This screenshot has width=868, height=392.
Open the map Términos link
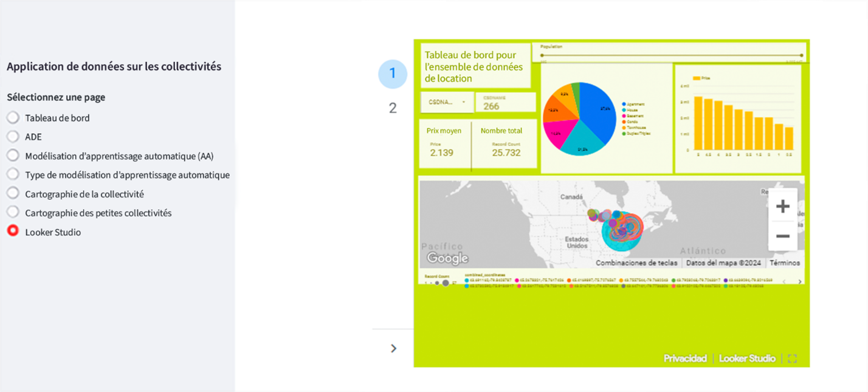pos(785,263)
